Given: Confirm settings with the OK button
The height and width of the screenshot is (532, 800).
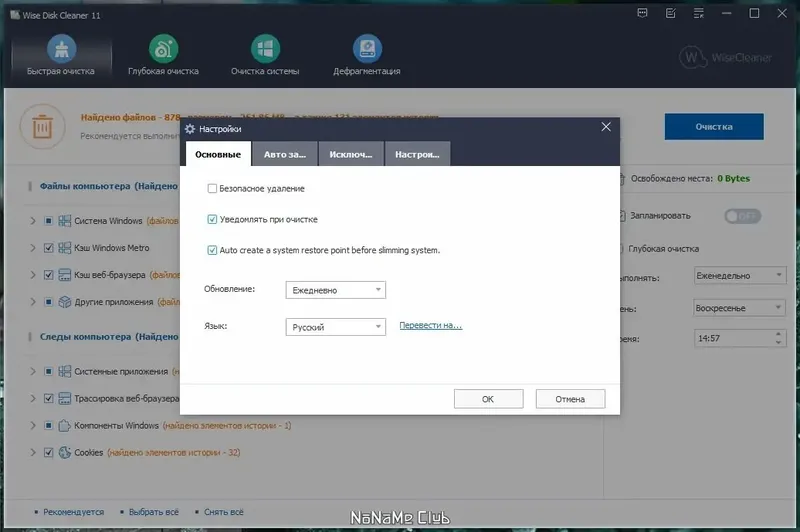Looking at the screenshot, I should click(488, 399).
